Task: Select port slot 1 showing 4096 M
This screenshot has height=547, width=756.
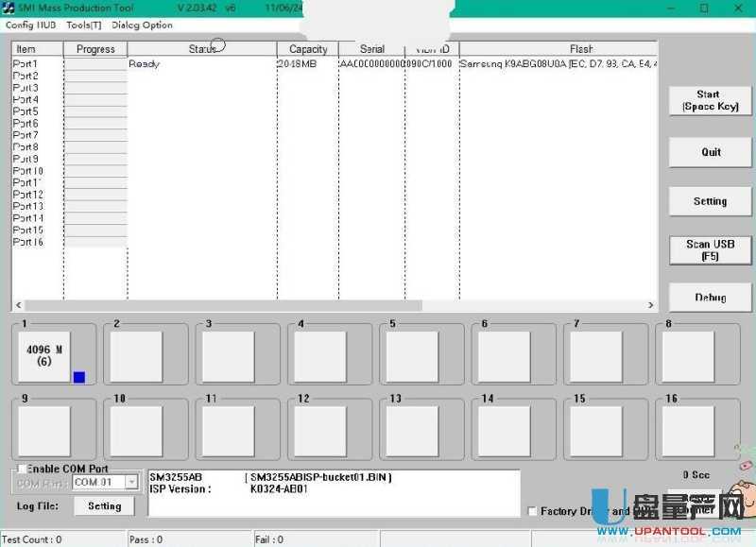Action: pos(44,356)
